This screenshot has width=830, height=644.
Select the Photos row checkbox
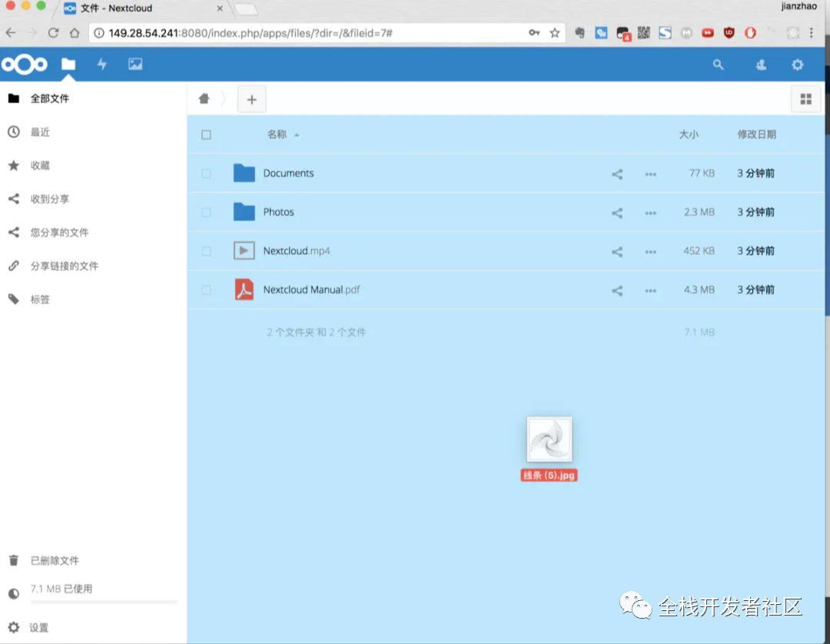(x=207, y=212)
